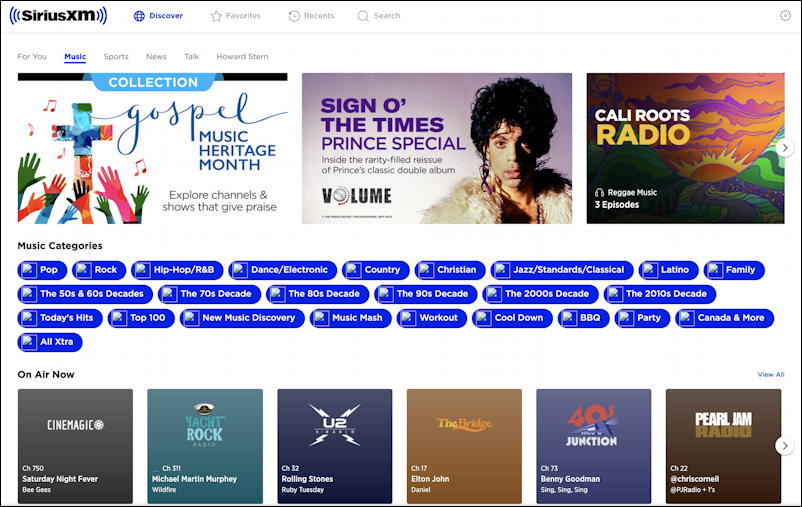
Task: Click the Recents clock icon
Action: (x=294, y=16)
